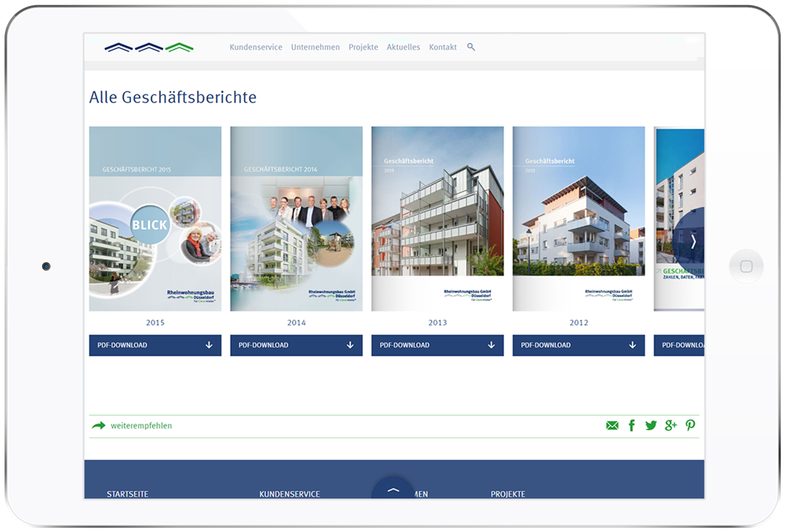Open the Aktuelles menu
Viewport: 785px width, 532px height.
pyautogui.click(x=403, y=47)
